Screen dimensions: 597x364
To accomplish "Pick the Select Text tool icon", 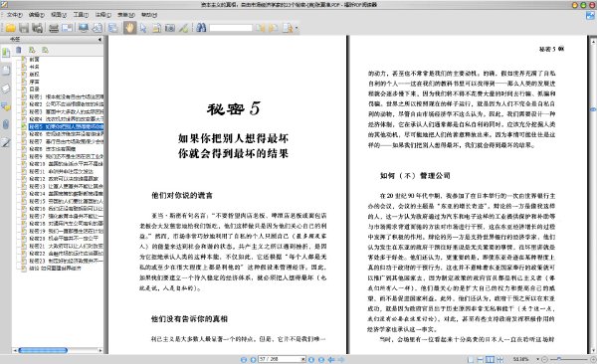I will coord(156,28).
